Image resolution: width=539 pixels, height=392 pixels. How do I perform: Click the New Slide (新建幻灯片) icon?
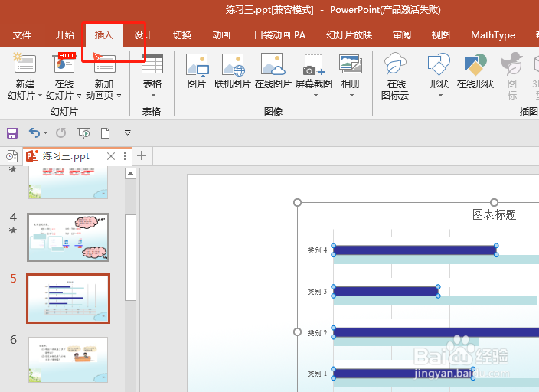(x=24, y=63)
